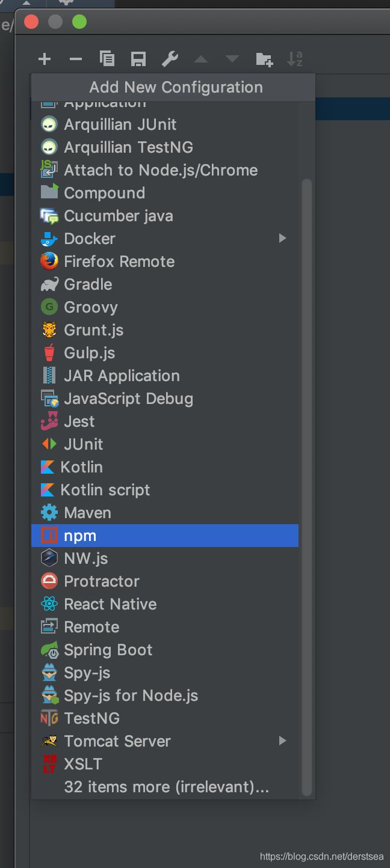Click the React Native atom icon

tap(49, 604)
